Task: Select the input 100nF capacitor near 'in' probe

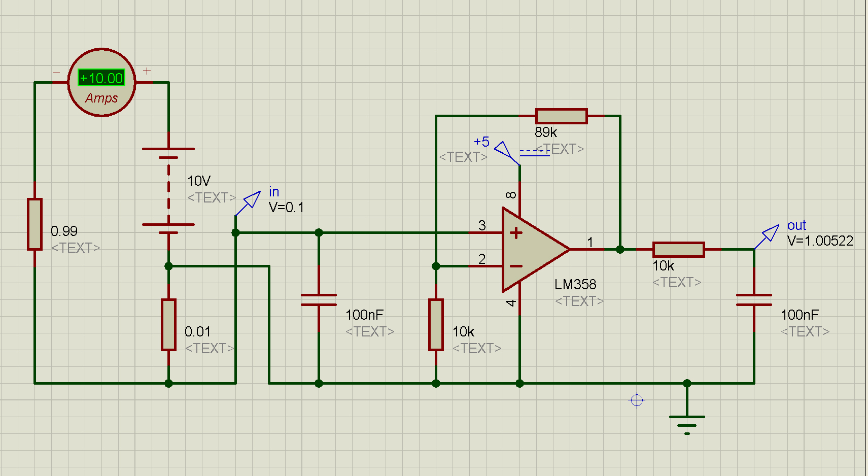Action: (319, 300)
